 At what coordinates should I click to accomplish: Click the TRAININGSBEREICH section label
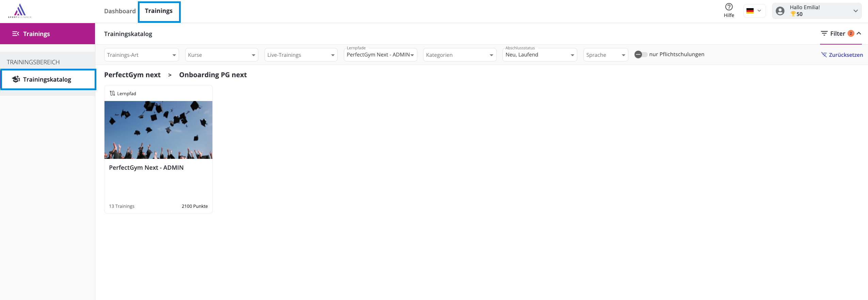coord(33,62)
